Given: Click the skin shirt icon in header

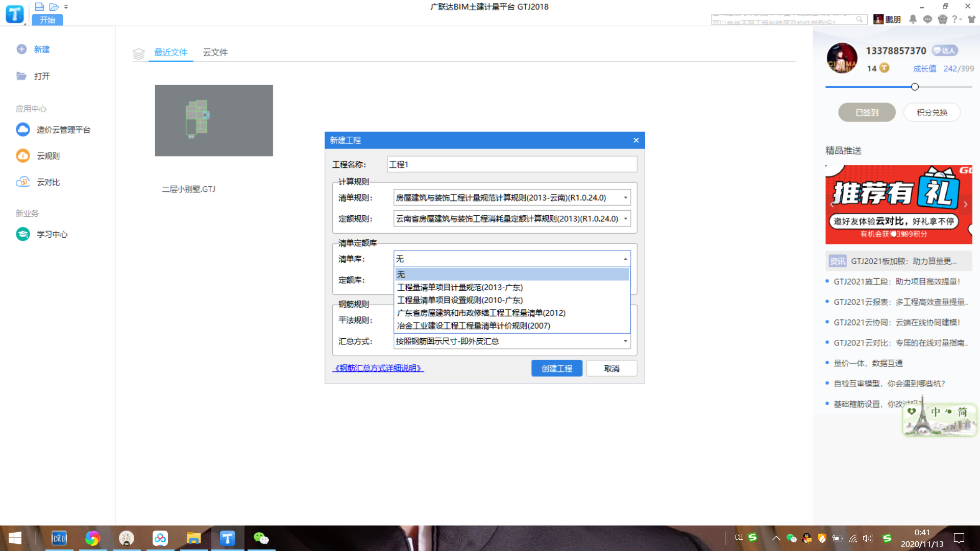Looking at the screenshot, I should (x=971, y=19).
